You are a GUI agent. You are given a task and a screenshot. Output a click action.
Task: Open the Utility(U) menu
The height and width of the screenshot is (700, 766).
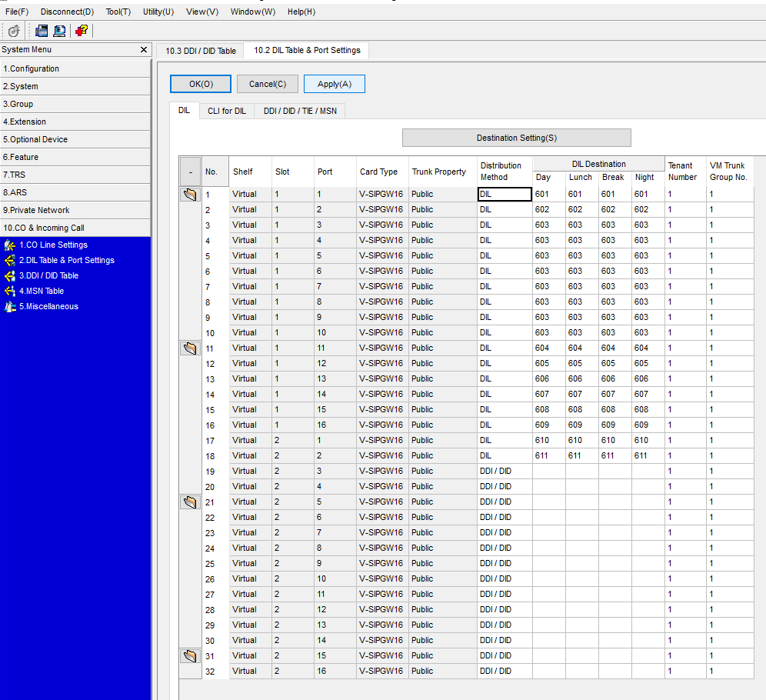[158, 12]
